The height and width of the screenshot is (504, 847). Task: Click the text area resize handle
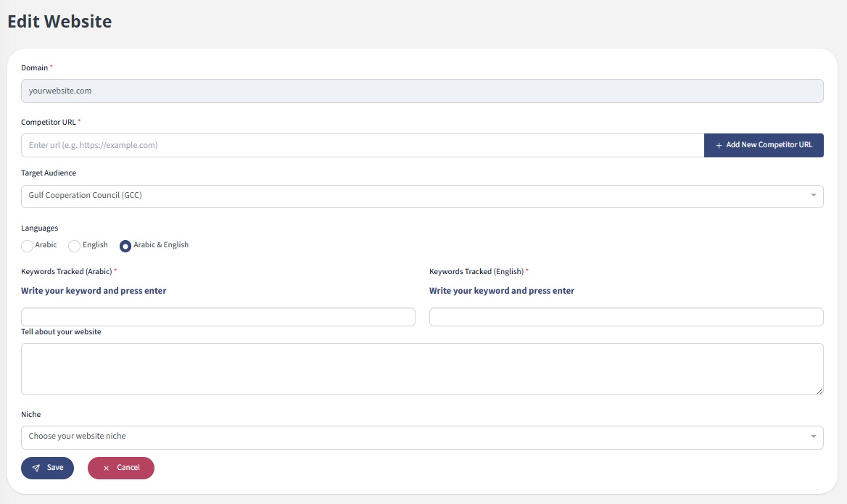819,391
